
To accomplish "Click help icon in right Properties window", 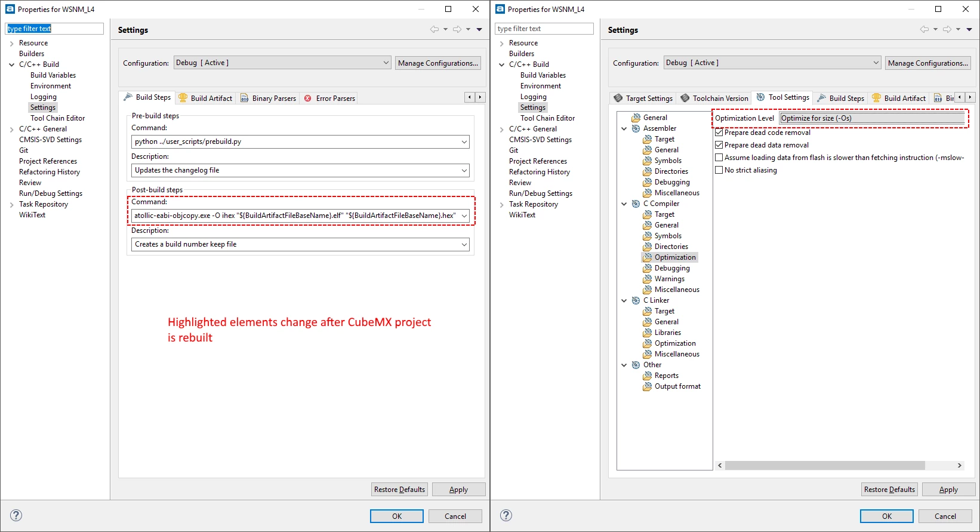I will click(506, 515).
